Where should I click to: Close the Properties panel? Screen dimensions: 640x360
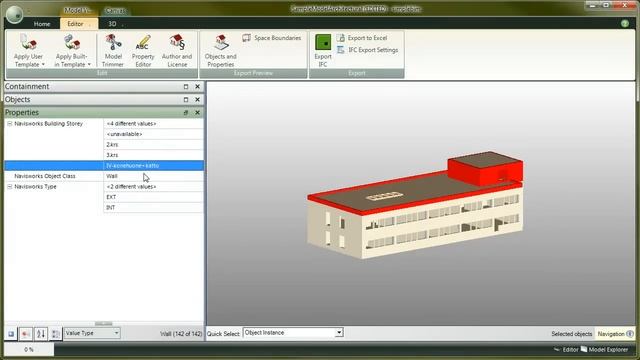[198, 112]
